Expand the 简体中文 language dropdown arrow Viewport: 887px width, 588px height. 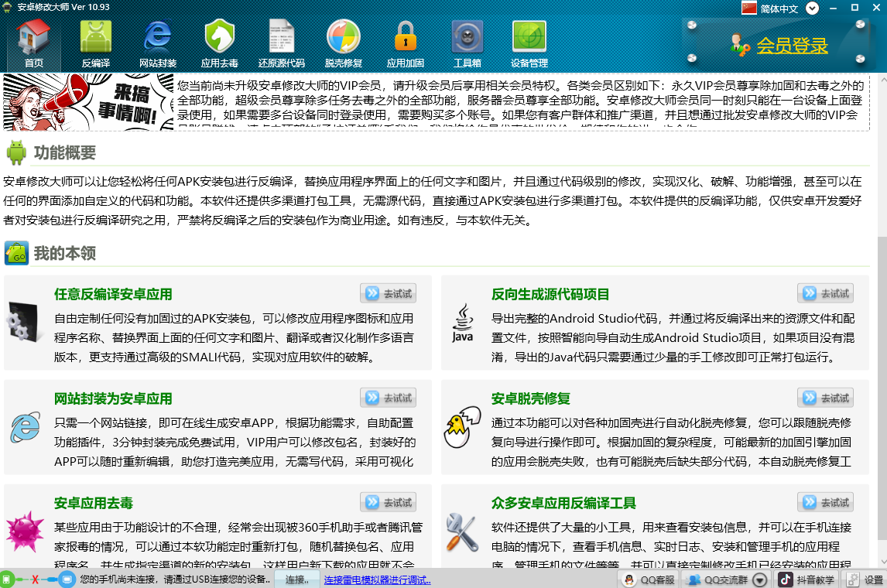812,9
